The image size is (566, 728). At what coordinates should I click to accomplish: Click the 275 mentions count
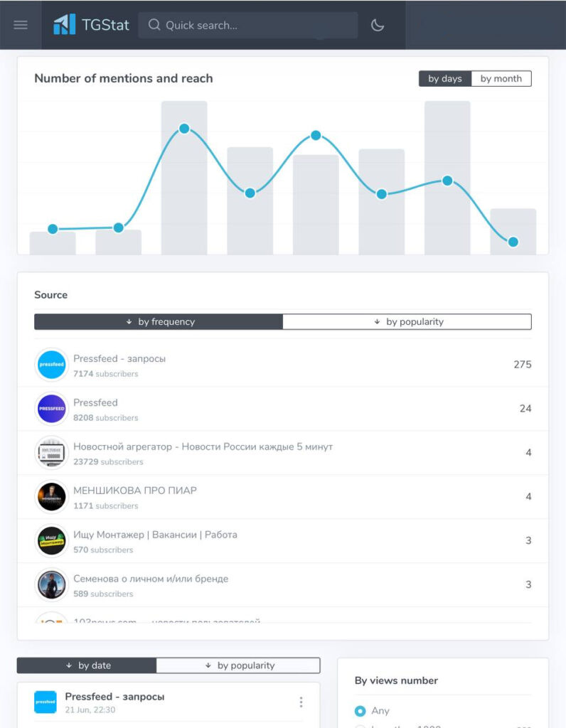point(523,365)
